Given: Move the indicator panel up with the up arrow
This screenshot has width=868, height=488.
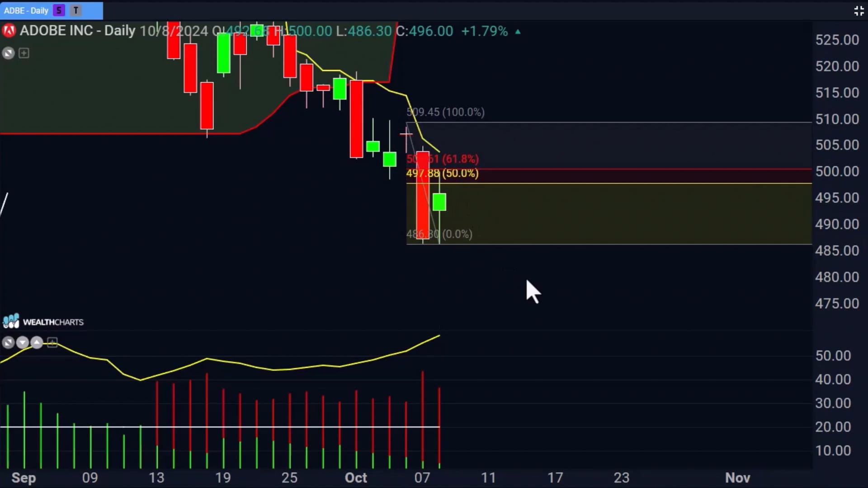Looking at the screenshot, I should (x=37, y=343).
